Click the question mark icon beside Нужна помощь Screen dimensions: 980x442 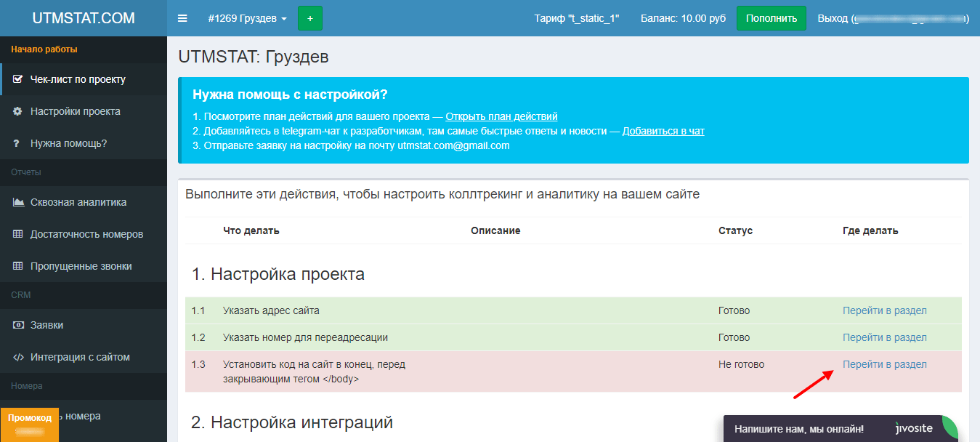pyautogui.click(x=17, y=143)
